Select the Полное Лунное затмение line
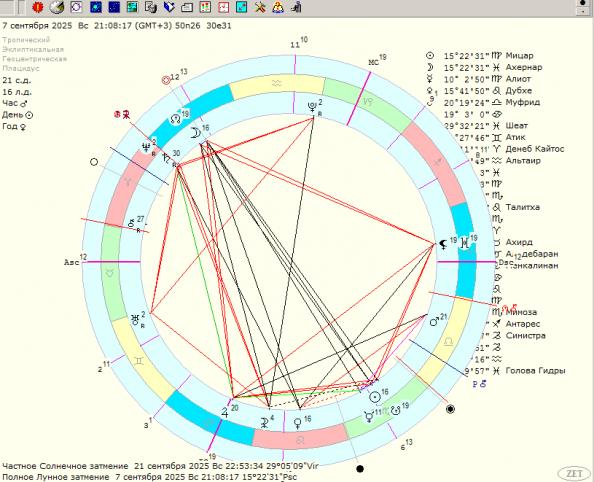This screenshot has height=482, width=594. [150, 477]
